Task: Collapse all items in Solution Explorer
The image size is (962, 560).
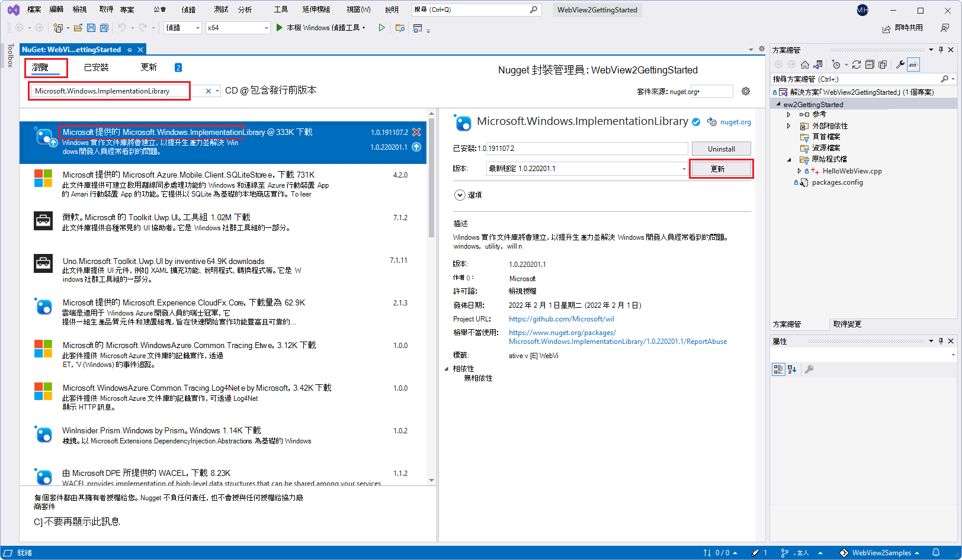Action: coord(870,65)
